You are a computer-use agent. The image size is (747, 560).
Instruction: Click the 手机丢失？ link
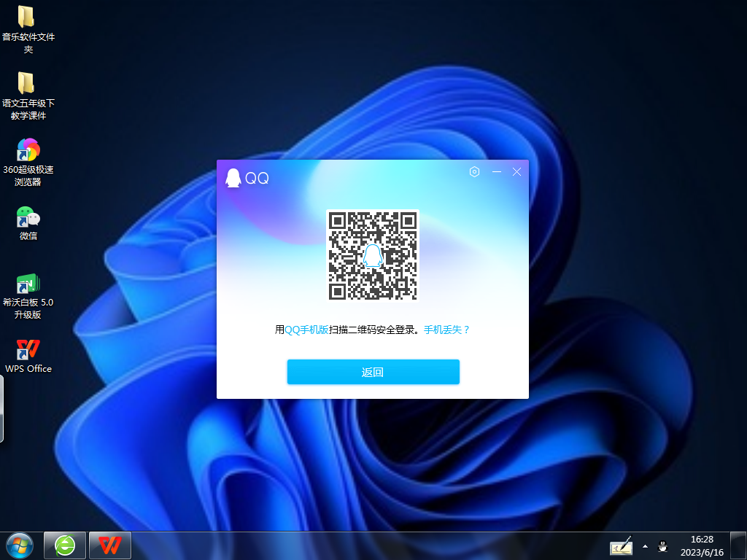(x=446, y=330)
